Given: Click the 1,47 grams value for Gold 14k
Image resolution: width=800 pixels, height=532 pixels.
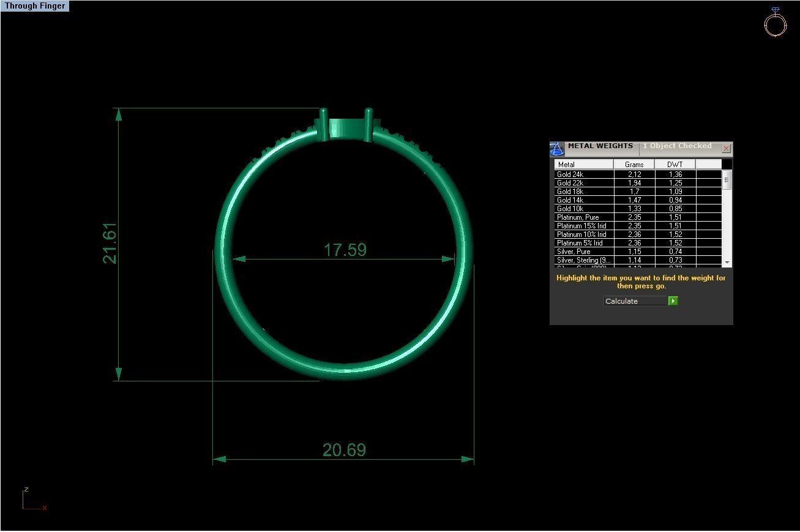Looking at the screenshot, I should click(634, 200).
